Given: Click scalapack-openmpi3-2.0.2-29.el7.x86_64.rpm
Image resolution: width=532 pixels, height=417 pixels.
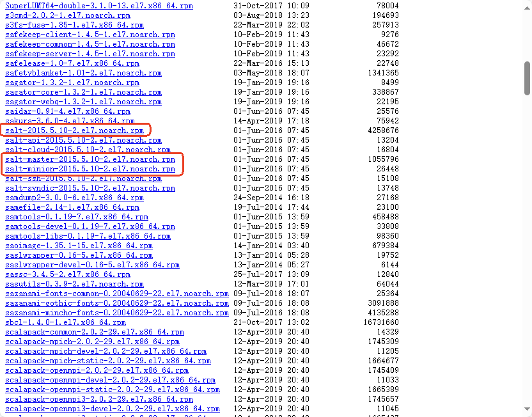Looking at the screenshot, I should pyautogui.click(x=99, y=398).
